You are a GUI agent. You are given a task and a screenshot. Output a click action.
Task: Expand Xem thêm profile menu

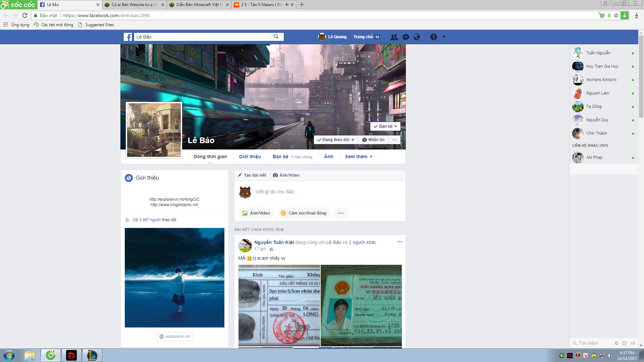tap(358, 157)
